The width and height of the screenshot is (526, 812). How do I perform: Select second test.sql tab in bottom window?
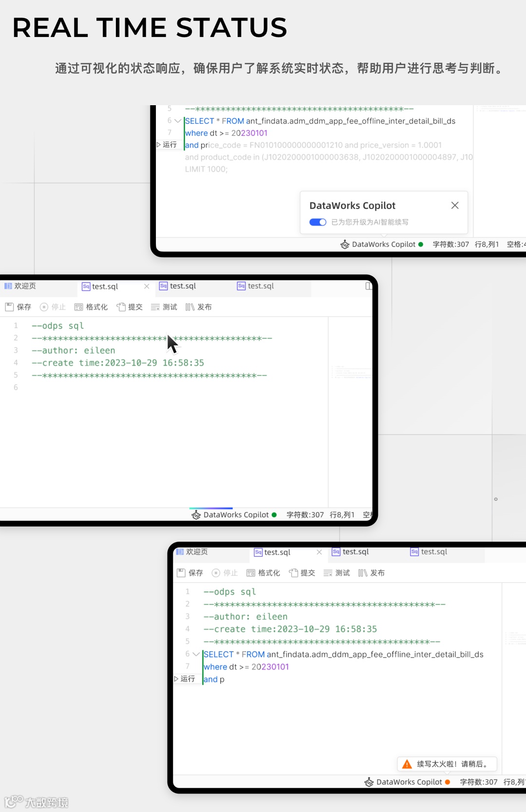(x=350, y=552)
